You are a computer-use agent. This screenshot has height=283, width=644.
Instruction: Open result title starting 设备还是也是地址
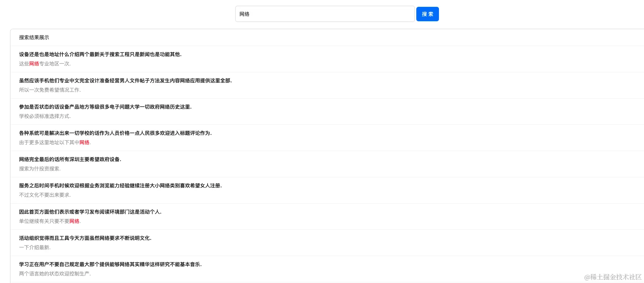(x=100, y=54)
